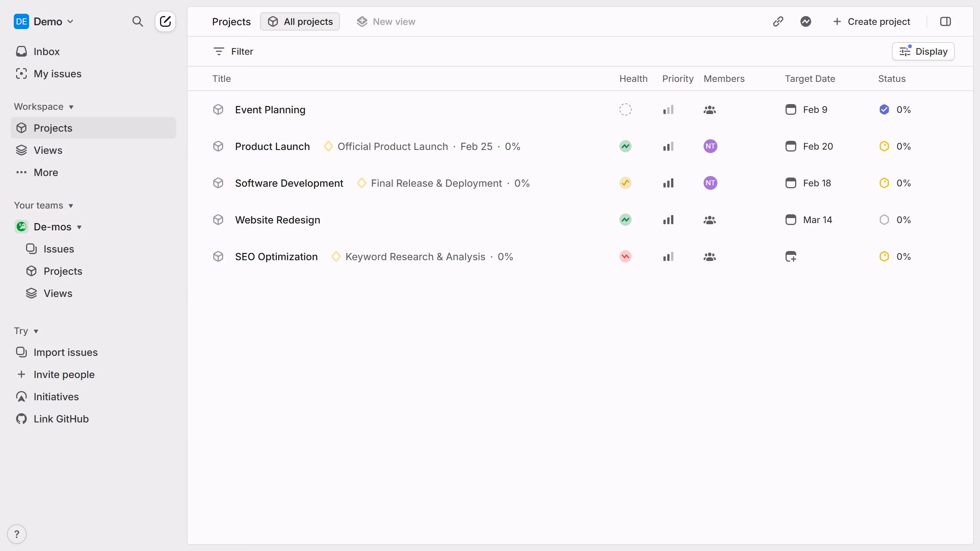980x551 pixels.
Task: Click Event Planning health status icon
Action: coord(626,110)
